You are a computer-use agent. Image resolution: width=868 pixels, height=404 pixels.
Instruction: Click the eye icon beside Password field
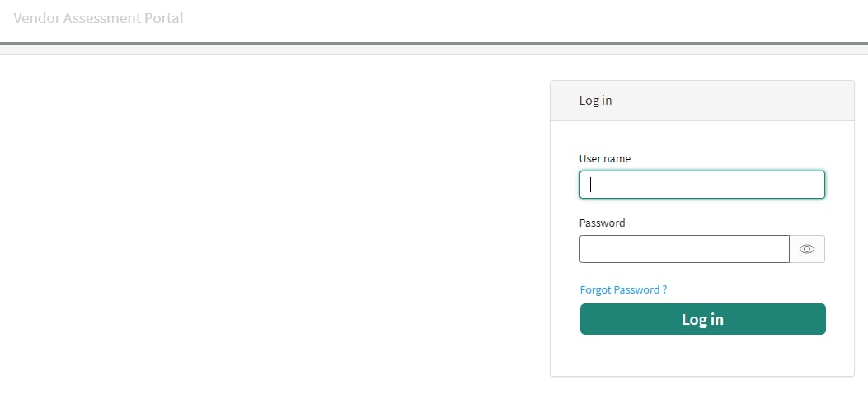tap(807, 249)
